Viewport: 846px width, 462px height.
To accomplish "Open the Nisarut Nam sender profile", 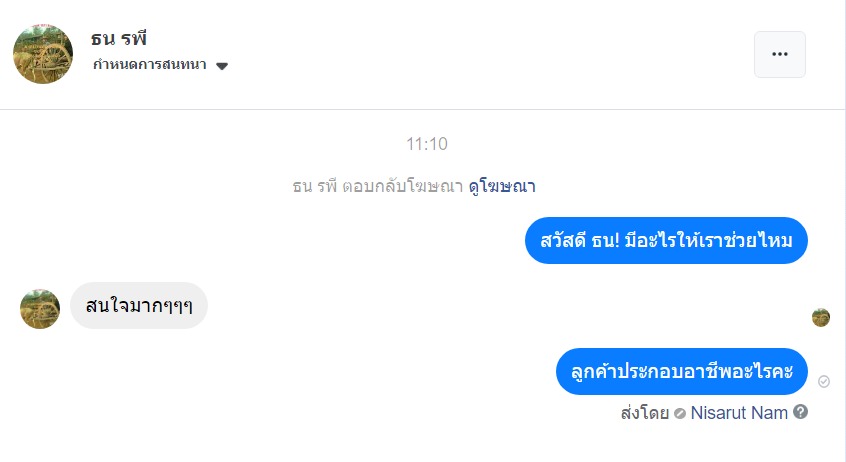I will (x=739, y=412).
